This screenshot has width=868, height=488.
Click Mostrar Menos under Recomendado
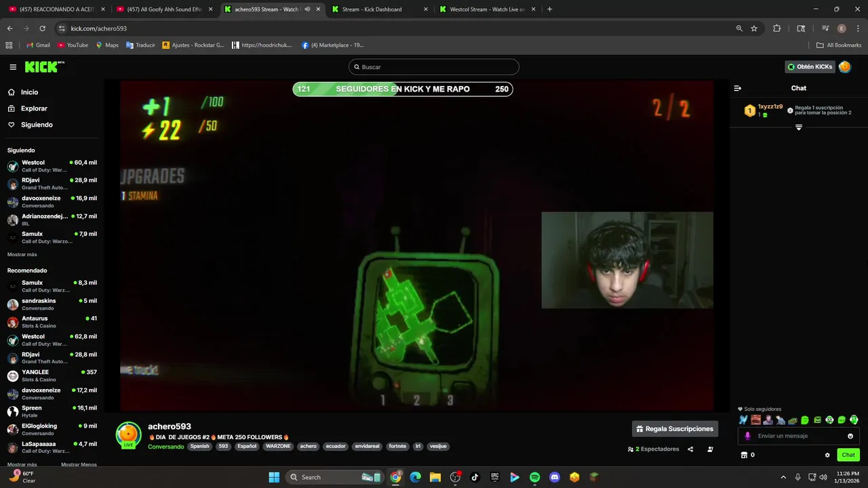click(79, 464)
